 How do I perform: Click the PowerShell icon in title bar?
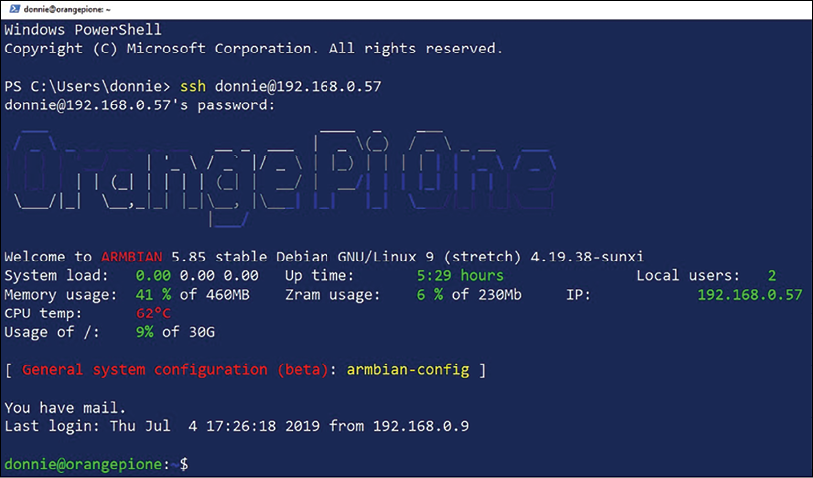click(15, 9)
